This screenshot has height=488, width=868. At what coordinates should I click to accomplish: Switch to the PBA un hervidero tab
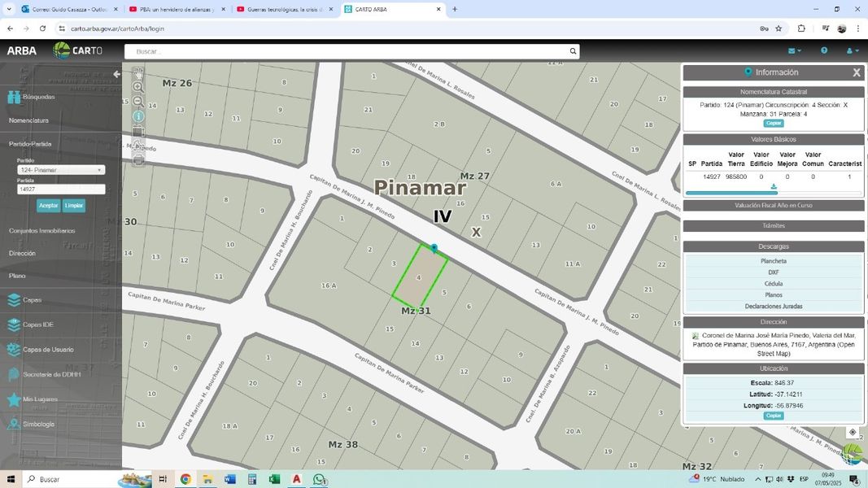[x=177, y=10]
